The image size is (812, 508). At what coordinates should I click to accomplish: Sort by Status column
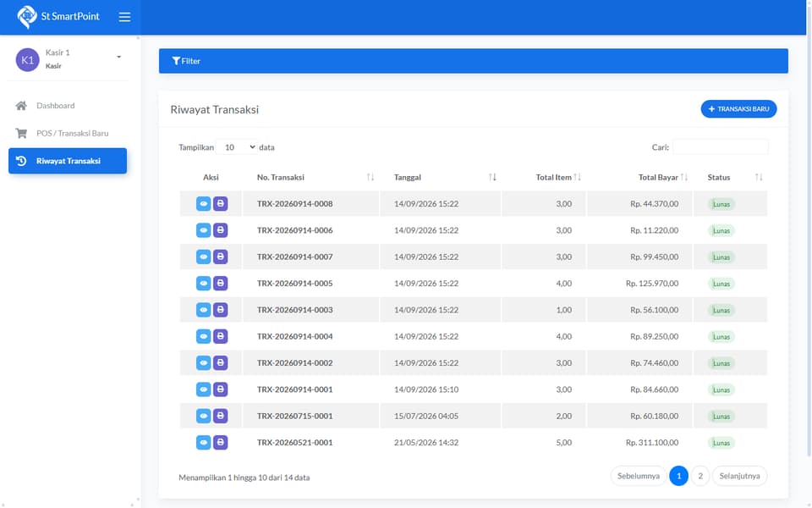tap(730, 177)
